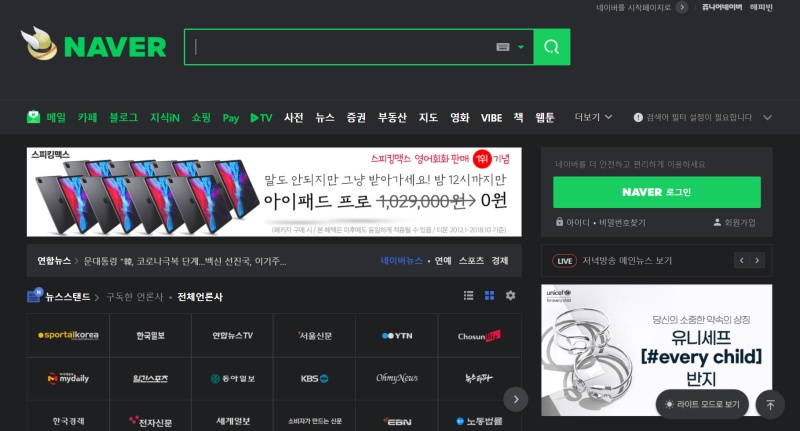Screen dimensions: 800x431
Task: Open 지도 map menu item
Action: coord(428,118)
